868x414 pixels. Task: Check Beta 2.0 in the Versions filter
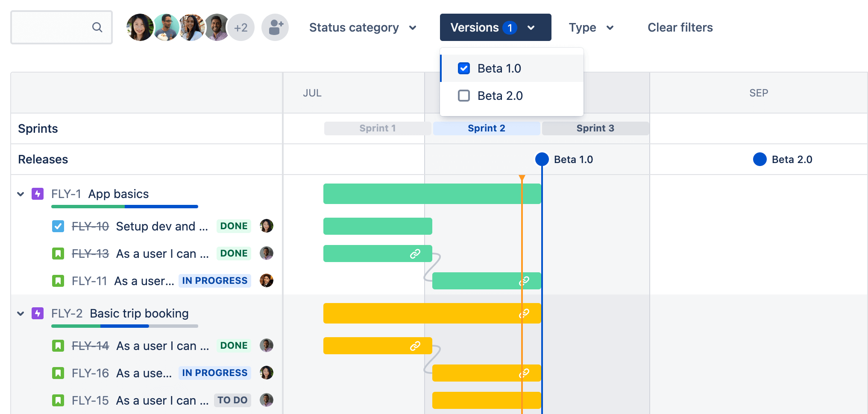[463, 96]
